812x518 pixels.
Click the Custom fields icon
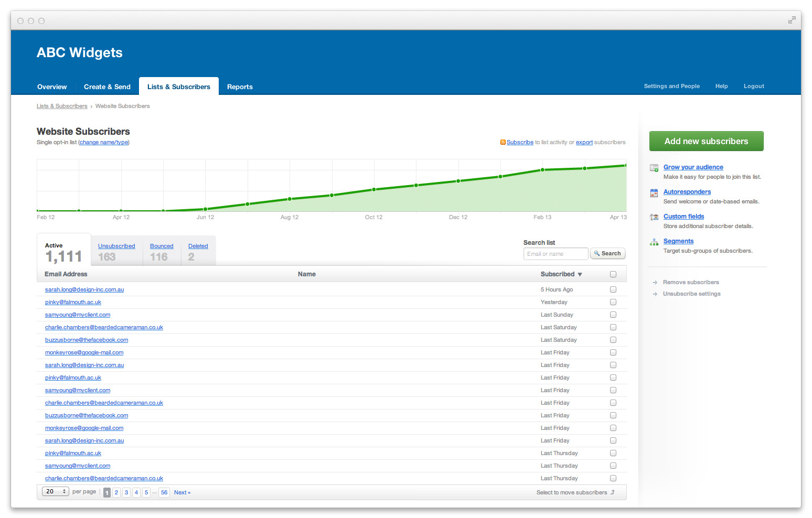pyautogui.click(x=654, y=217)
